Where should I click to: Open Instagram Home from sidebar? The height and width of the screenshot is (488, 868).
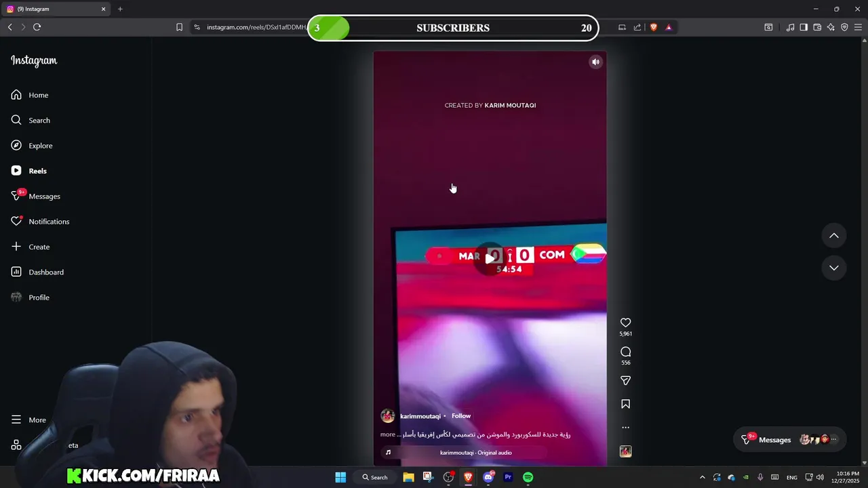click(x=30, y=95)
